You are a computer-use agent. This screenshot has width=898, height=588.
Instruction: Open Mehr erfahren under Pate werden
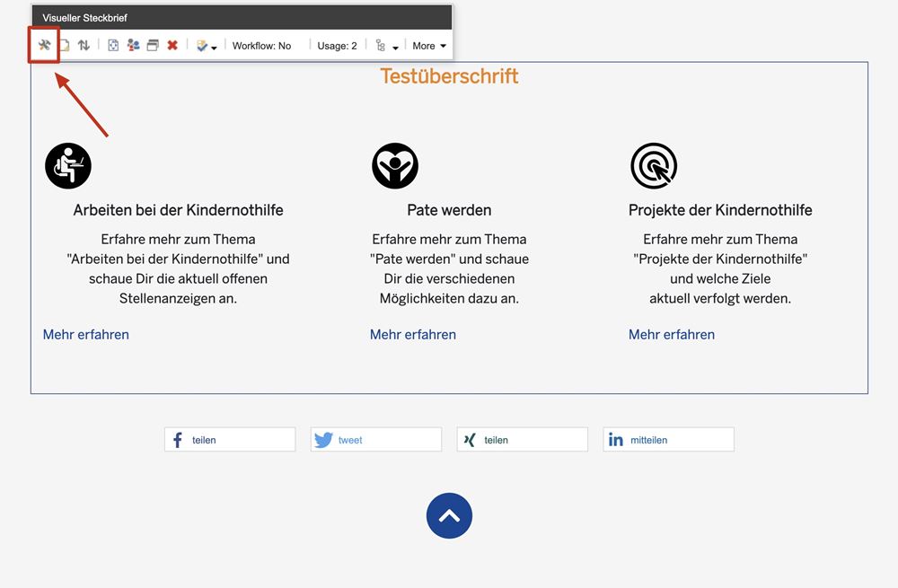[413, 335]
